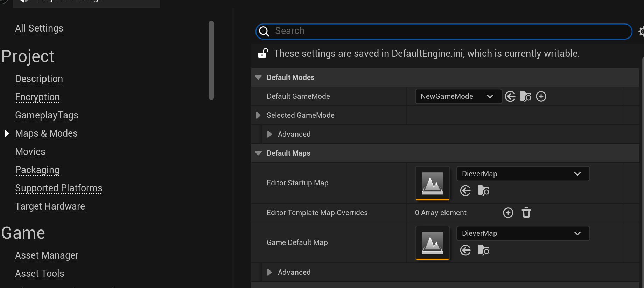Browse to Game Default Map asset
Viewport: 644px width, 288px height.
click(x=483, y=251)
